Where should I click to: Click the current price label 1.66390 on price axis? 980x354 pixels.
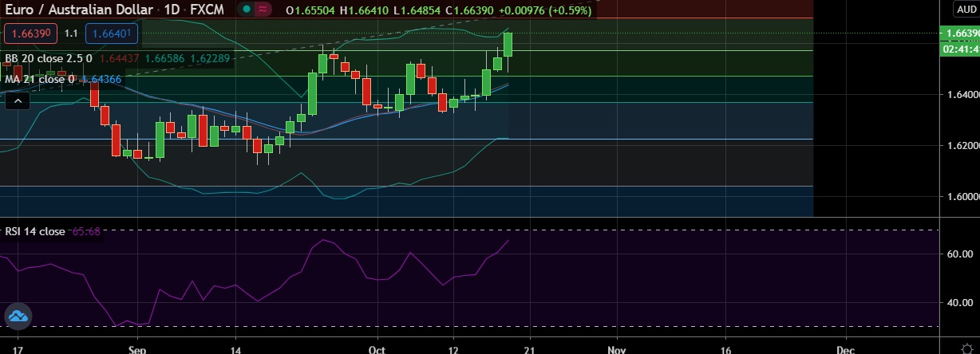click(x=960, y=33)
